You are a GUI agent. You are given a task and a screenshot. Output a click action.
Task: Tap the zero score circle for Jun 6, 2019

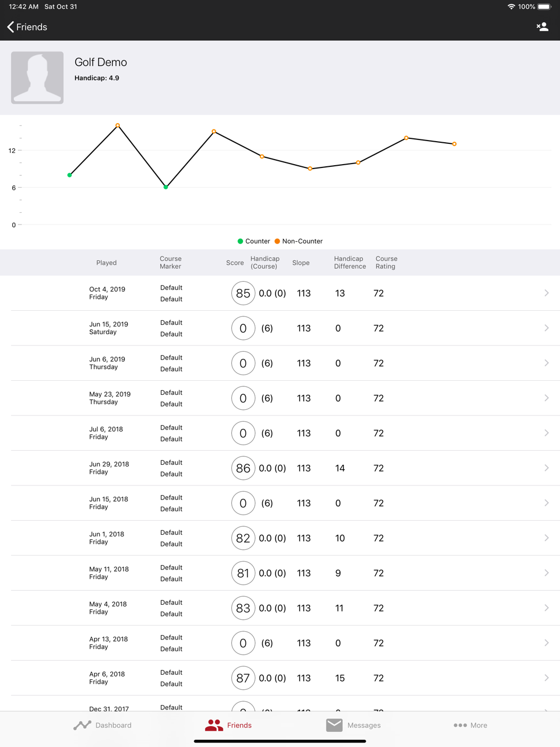coord(243,363)
